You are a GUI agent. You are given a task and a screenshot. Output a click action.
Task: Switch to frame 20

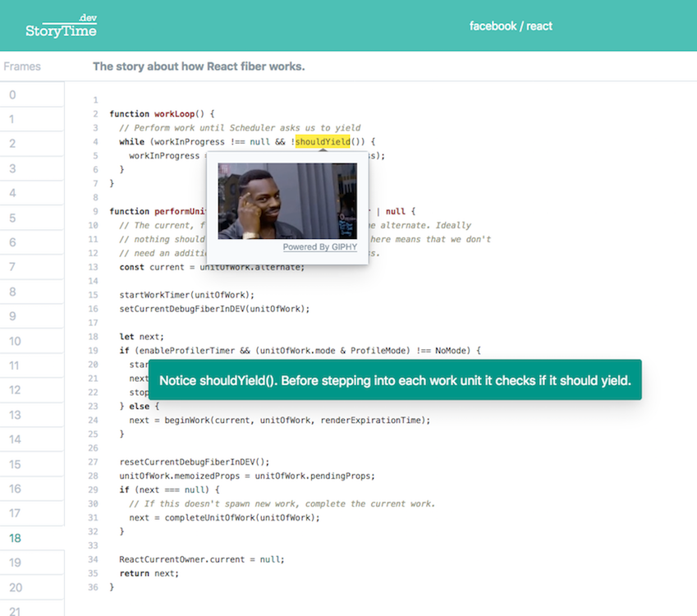pyautogui.click(x=32, y=587)
